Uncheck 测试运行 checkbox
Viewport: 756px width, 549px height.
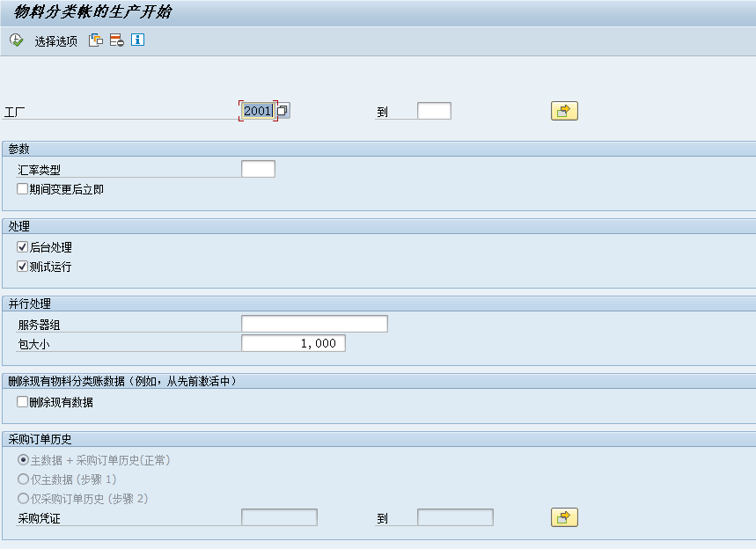tap(22, 267)
